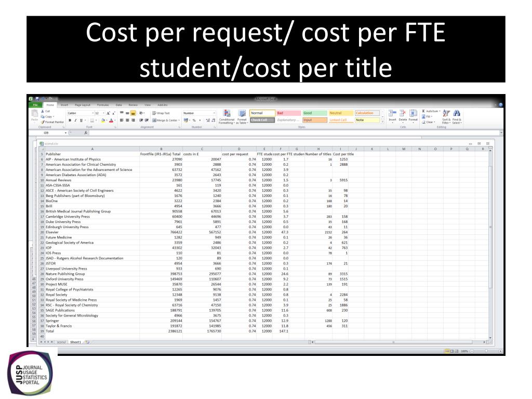The width and height of the screenshot is (532, 399).
Task: Click the Find & Select binoculars icon
Action: click(457, 113)
